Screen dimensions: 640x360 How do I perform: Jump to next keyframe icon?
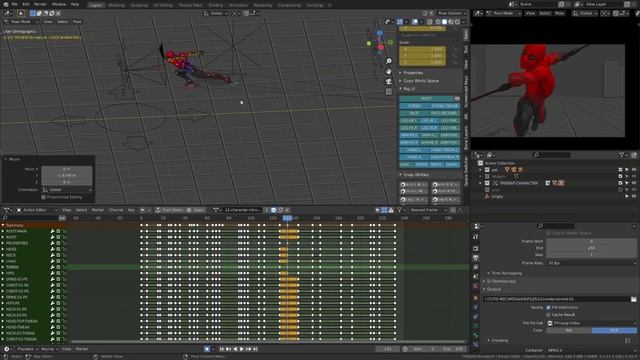click(x=248, y=349)
